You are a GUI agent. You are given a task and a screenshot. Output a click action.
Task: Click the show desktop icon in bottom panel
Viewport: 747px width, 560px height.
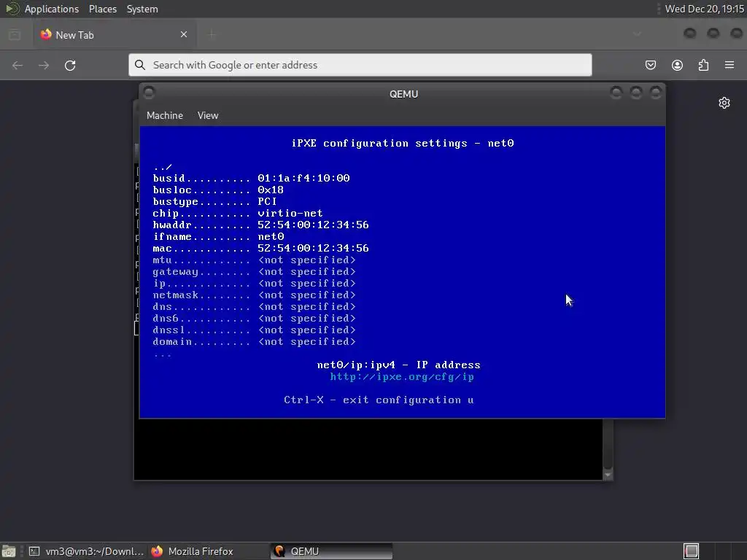(9, 551)
